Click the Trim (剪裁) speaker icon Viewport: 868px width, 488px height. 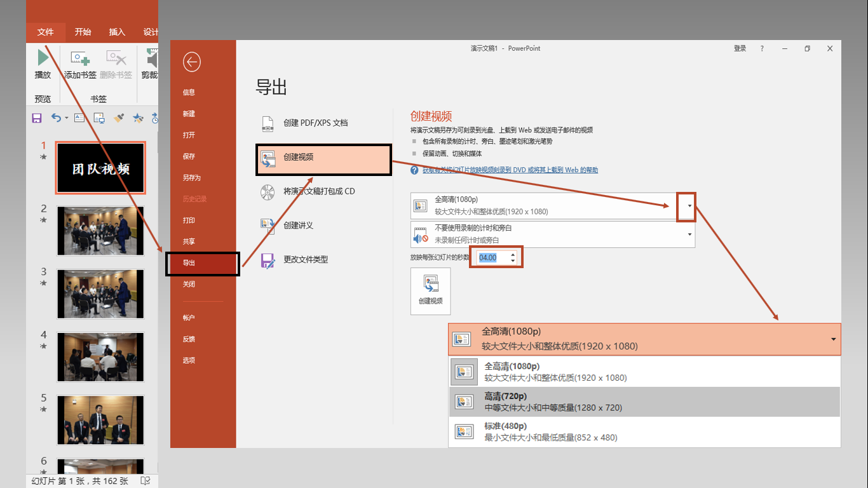click(152, 58)
